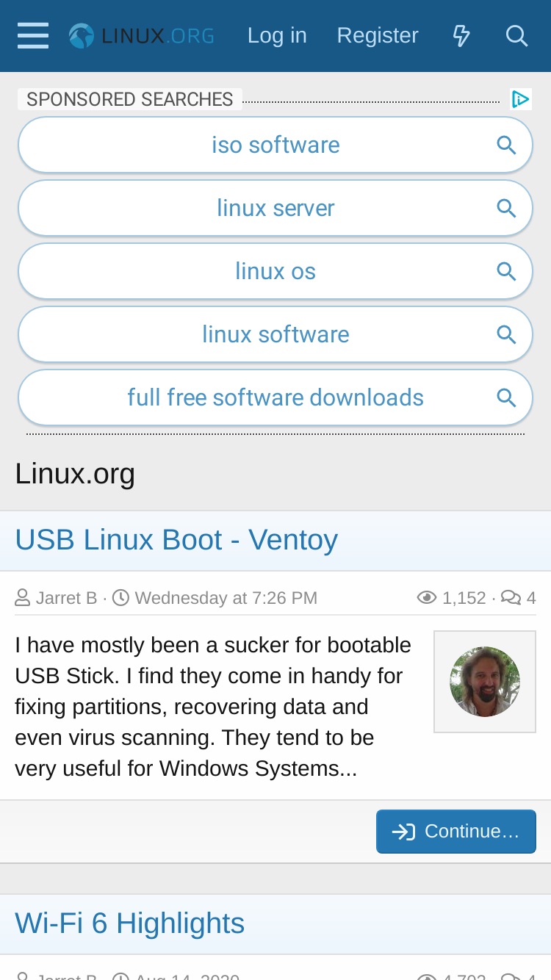This screenshot has height=980, width=551.
Task: Open the Wi-Fi 6 Highlights article
Action: 129,923
